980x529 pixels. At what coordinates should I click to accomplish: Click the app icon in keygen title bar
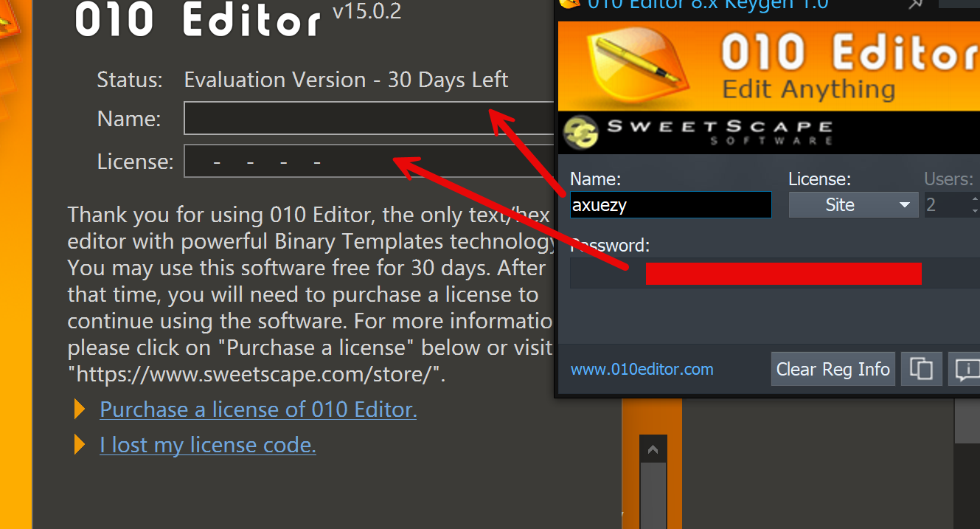569,4
